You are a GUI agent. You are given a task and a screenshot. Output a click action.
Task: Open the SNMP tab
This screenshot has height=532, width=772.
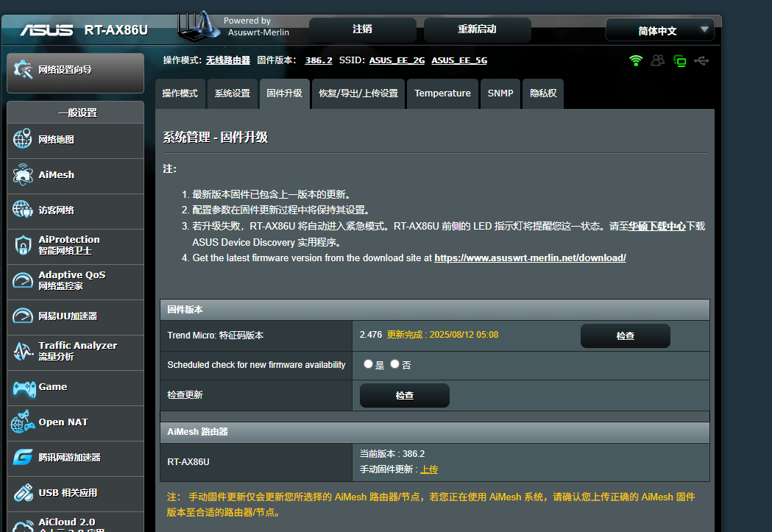click(500, 93)
